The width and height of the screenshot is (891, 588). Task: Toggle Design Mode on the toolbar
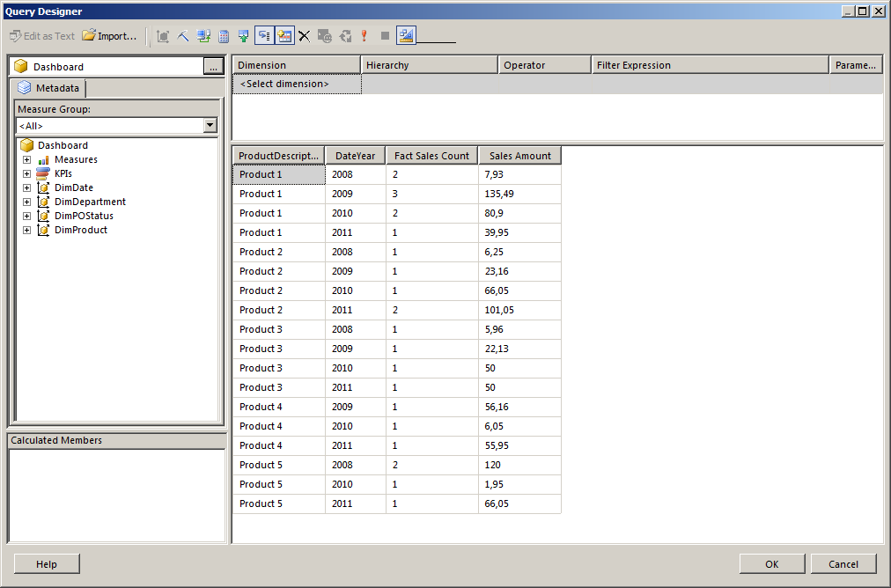[x=406, y=36]
